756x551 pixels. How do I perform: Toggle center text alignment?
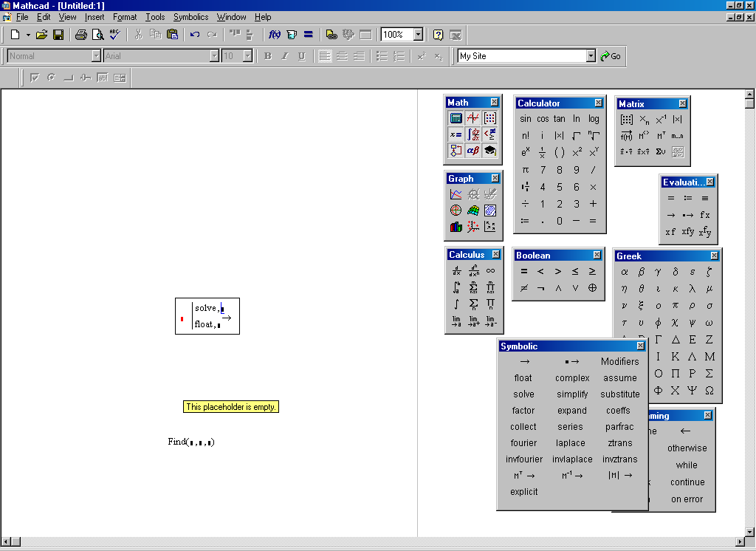click(x=343, y=56)
